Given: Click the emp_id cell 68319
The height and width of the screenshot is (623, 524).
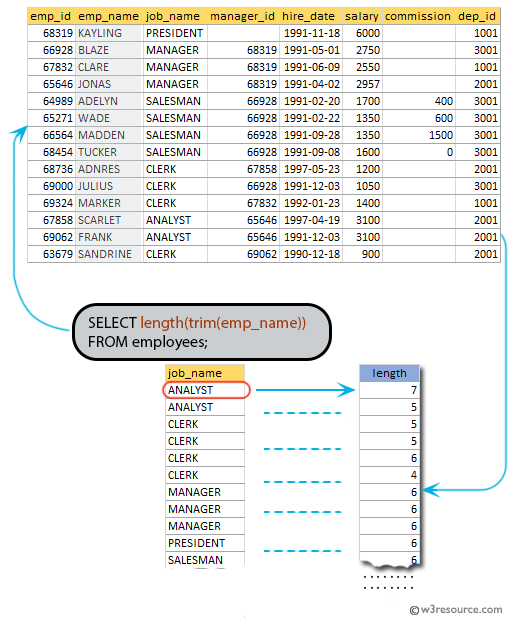Looking at the screenshot, I should (51, 33).
